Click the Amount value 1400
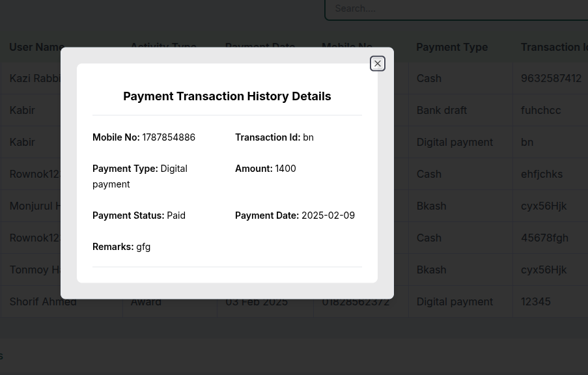The width and height of the screenshot is (588, 375). 285,169
